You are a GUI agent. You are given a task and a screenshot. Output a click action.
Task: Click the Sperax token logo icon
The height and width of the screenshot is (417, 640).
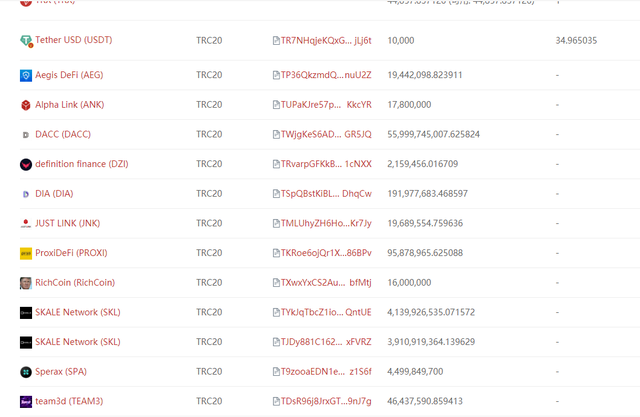[26, 372]
